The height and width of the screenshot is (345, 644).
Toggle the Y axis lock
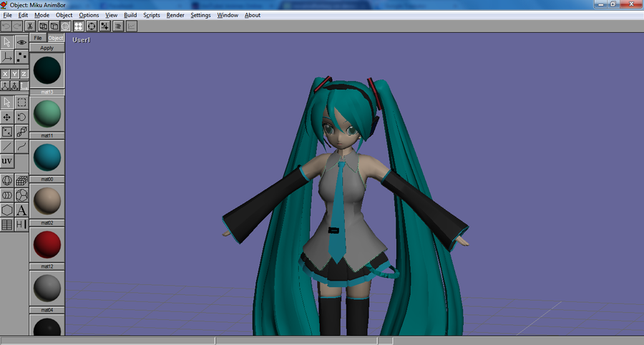(15, 74)
